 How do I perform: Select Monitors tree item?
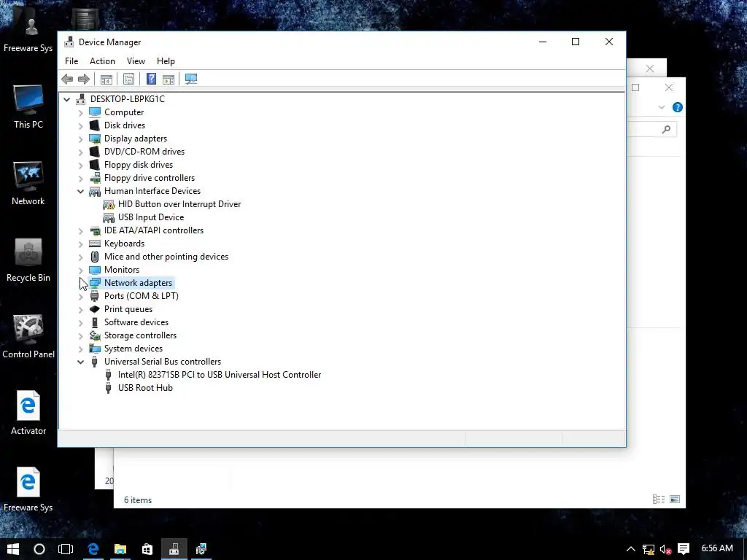click(x=122, y=270)
